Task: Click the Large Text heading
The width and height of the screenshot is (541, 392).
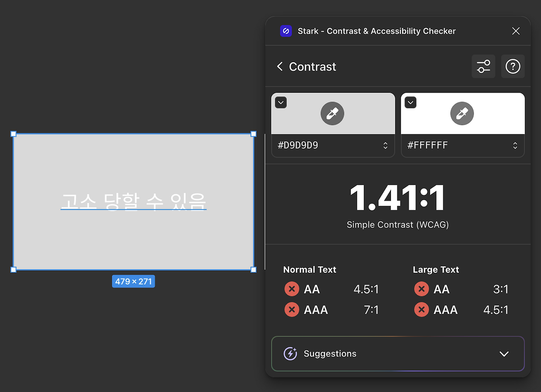Action: click(x=436, y=270)
